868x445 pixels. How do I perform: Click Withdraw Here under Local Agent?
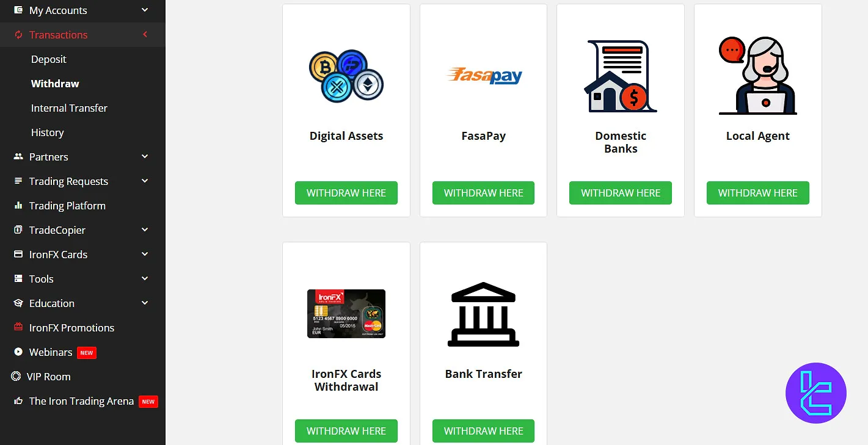(758, 193)
